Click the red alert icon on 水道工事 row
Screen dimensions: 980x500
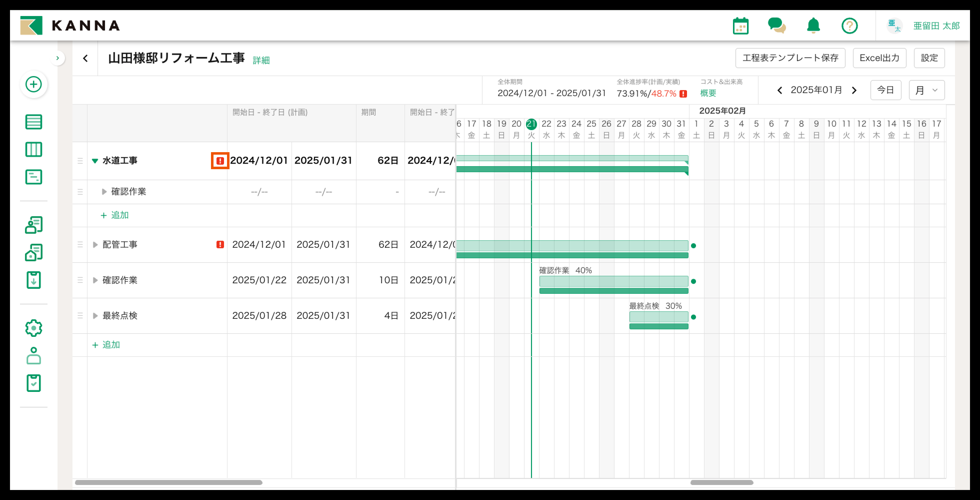coord(220,161)
